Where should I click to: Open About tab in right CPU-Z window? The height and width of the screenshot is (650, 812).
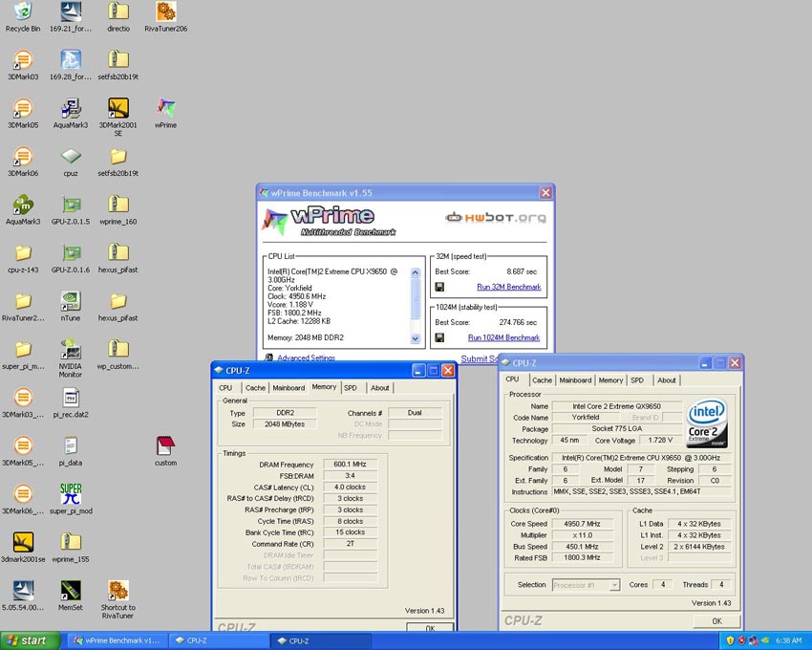[x=667, y=379]
